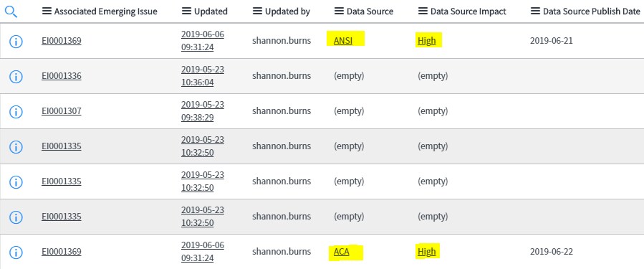Click High impact link in ANSI row

tap(427, 41)
